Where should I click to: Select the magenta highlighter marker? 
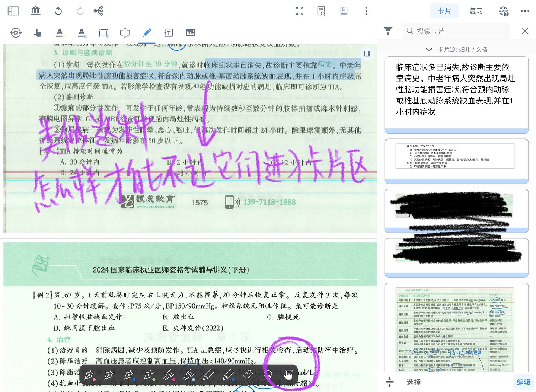coord(169,374)
